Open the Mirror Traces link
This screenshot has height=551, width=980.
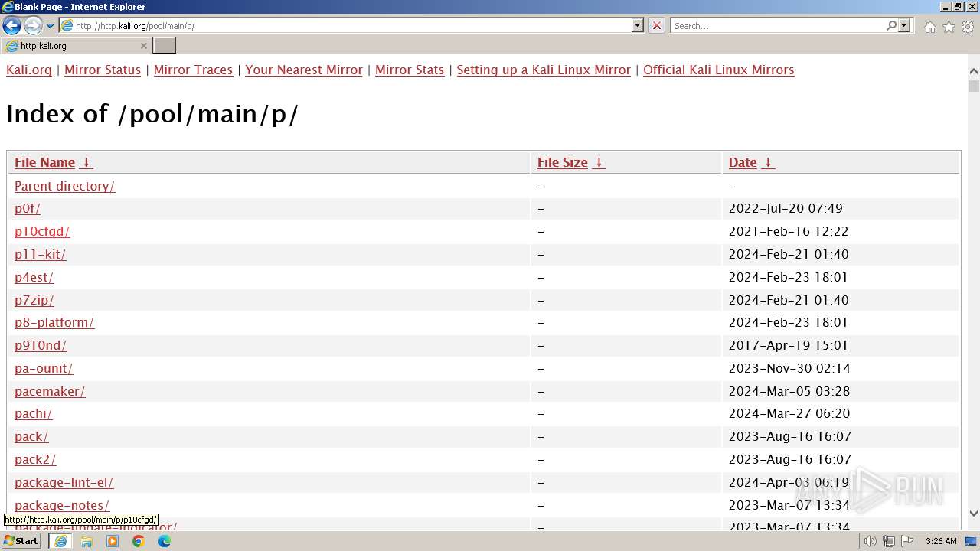193,70
